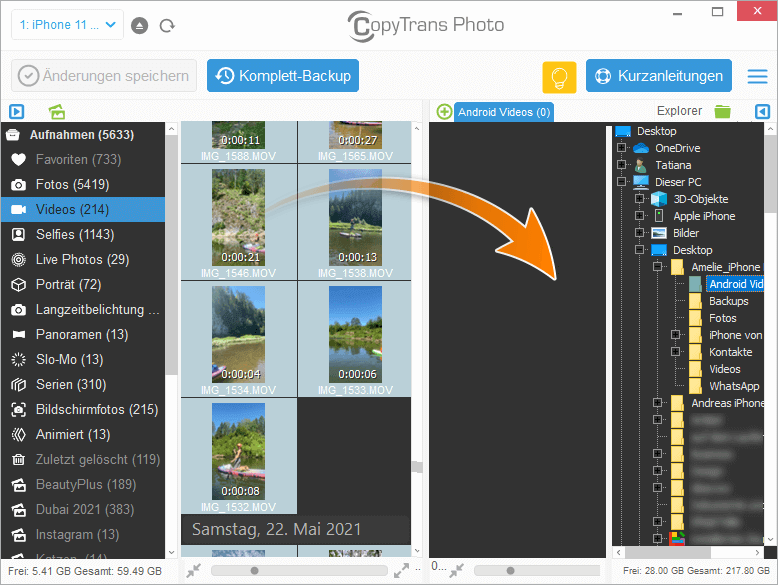Viewport: 778px width, 585px height.
Task: Start Komplett-Backup
Action: [x=283, y=76]
